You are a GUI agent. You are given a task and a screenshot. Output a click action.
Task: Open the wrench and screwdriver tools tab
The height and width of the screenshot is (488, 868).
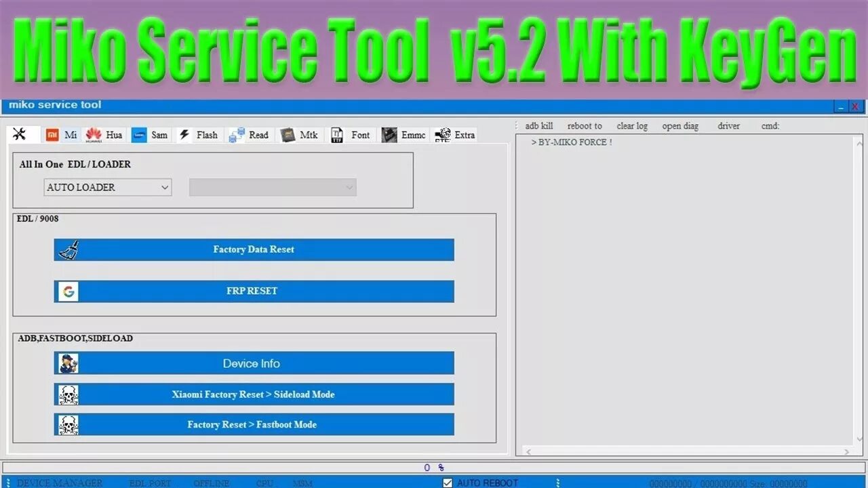pyautogui.click(x=23, y=134)
